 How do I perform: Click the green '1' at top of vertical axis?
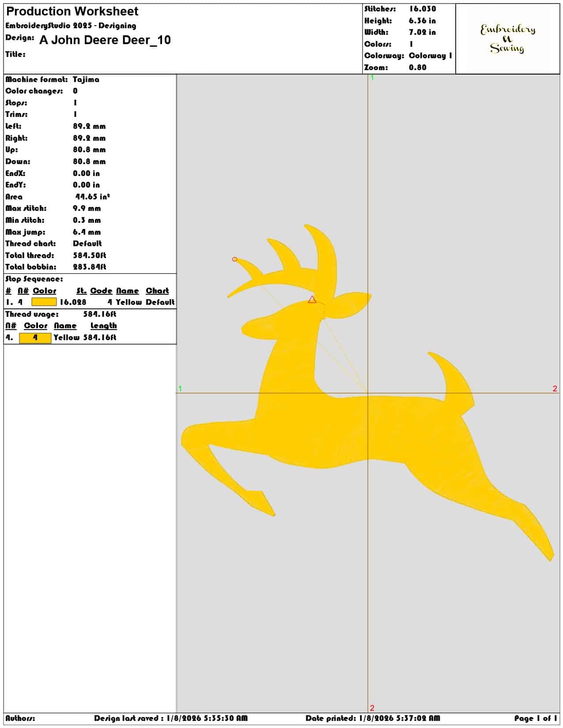coord(372,78)
